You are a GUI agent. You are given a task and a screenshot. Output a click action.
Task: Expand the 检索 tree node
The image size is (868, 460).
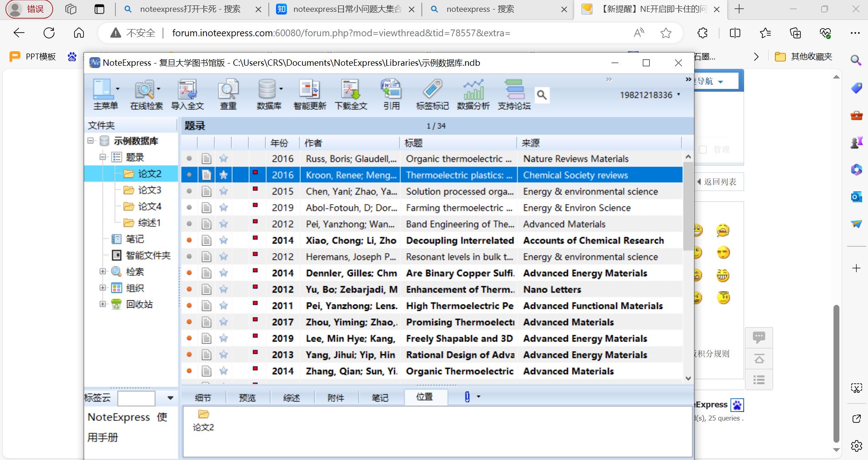click(x=103, y=271)
